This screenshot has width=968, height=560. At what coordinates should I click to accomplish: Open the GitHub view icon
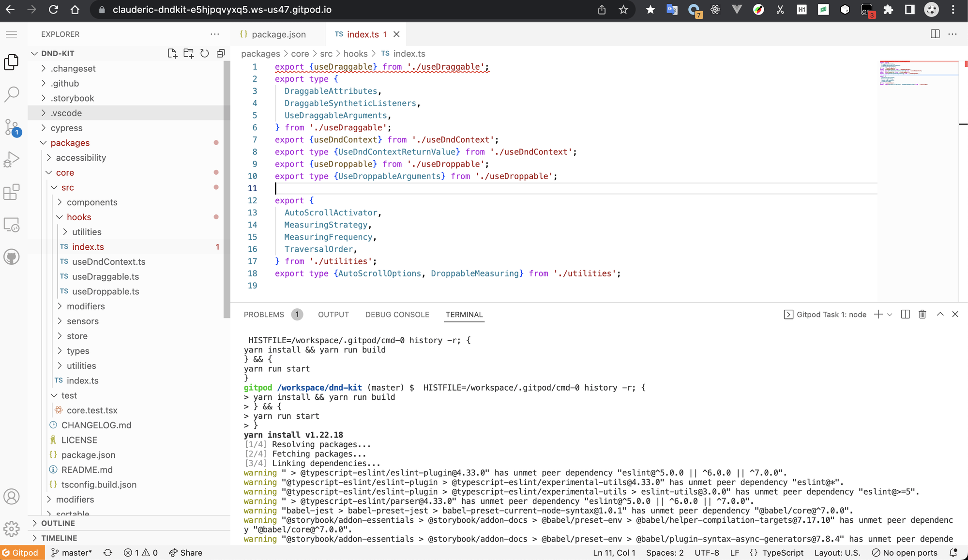[12, 257]
